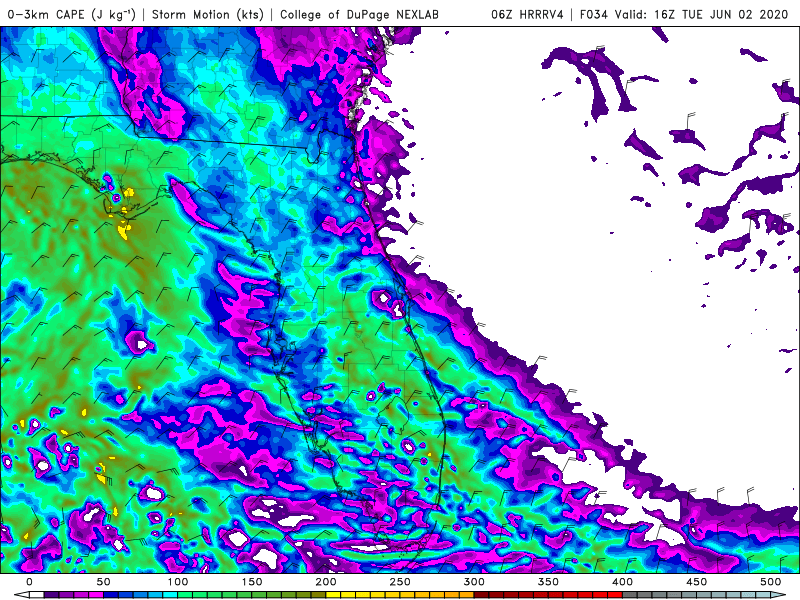The width and height of the screenshot is (800, 600).
Task: Click the '450' label on the color scale
Action: tap(696, 582)
